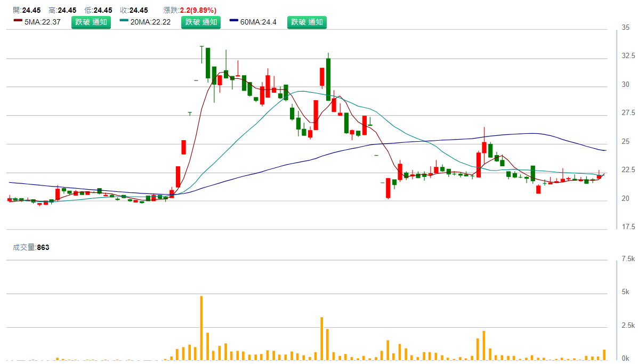Click the 成交量:863 volume label
This screenshot has width=638, height=364.
tap(31, 247)
